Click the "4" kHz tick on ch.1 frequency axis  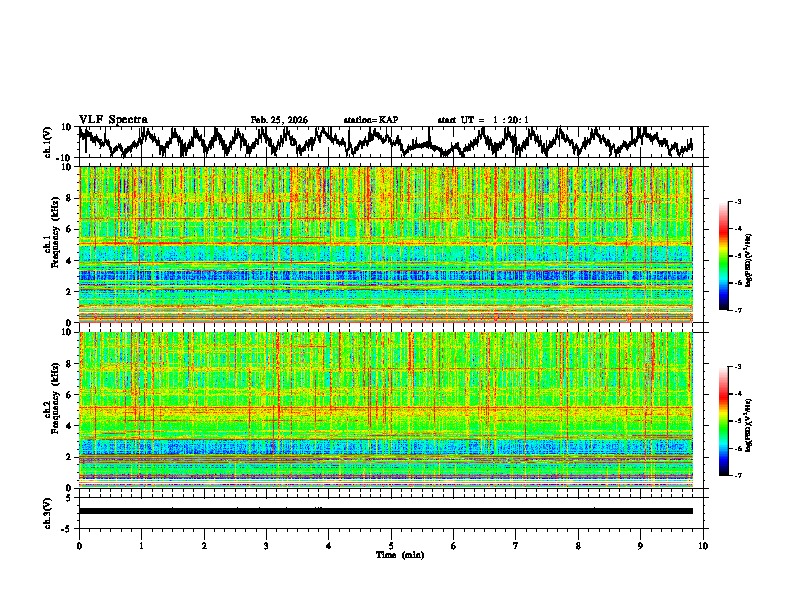point(70,261)
